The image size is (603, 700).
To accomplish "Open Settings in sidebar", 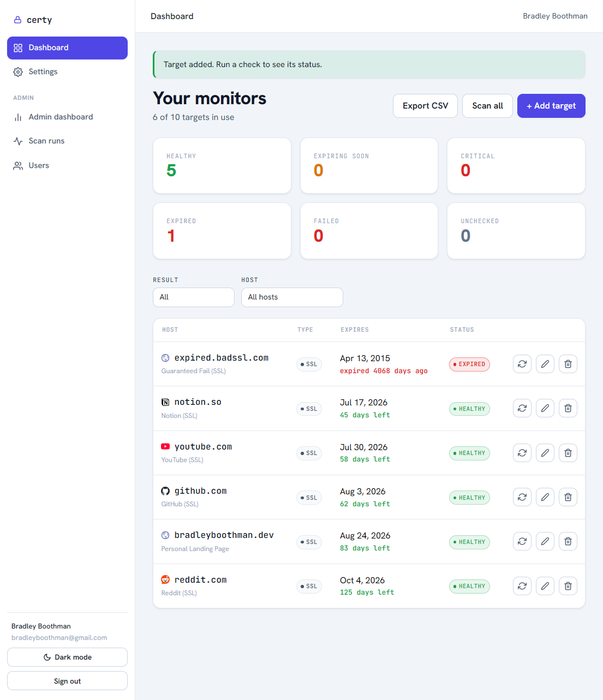I will (x=67, y=72).
